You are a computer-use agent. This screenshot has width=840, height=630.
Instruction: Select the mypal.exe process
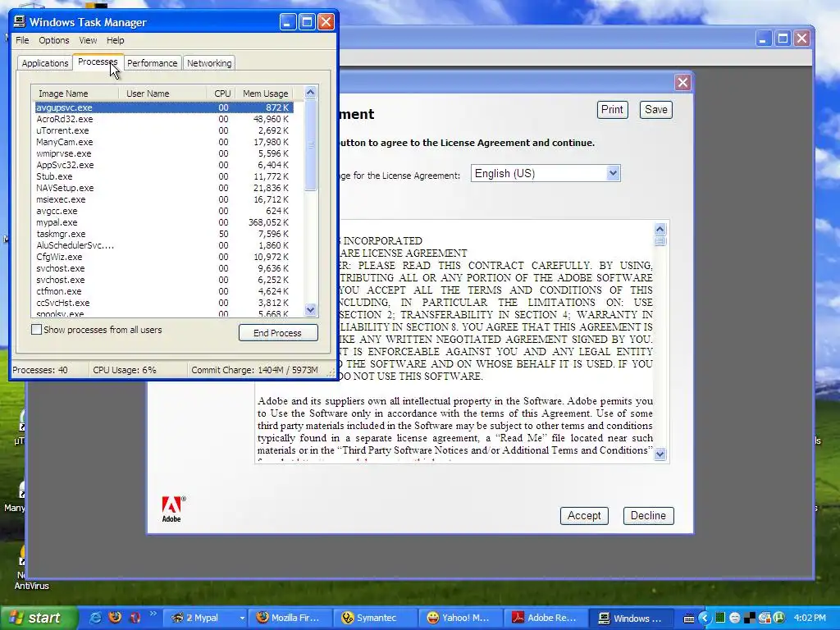click(x=163, y=222)
